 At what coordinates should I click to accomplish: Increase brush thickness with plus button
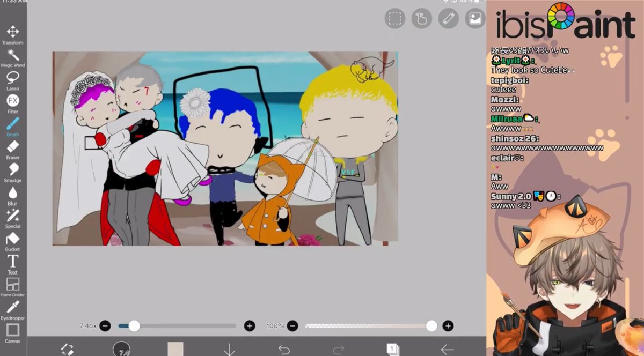pos(250,325)
